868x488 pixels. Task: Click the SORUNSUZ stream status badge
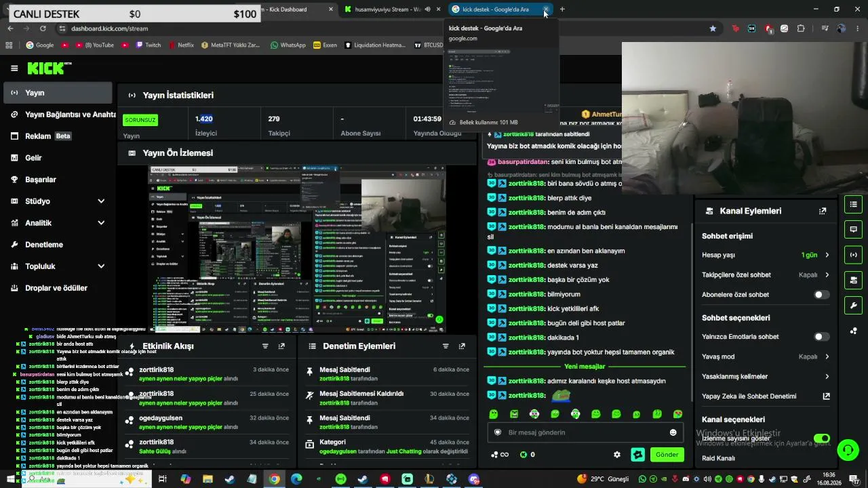(x=140, y=120)
